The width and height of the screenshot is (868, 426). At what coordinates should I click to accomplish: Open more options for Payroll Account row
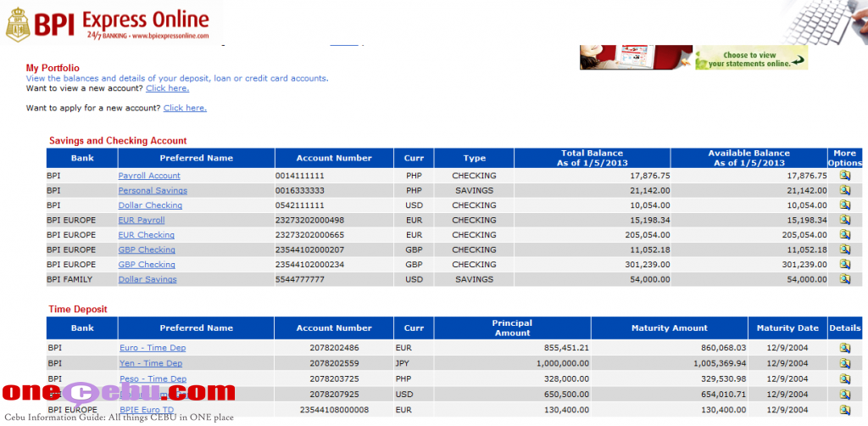[x=845, y=176]
